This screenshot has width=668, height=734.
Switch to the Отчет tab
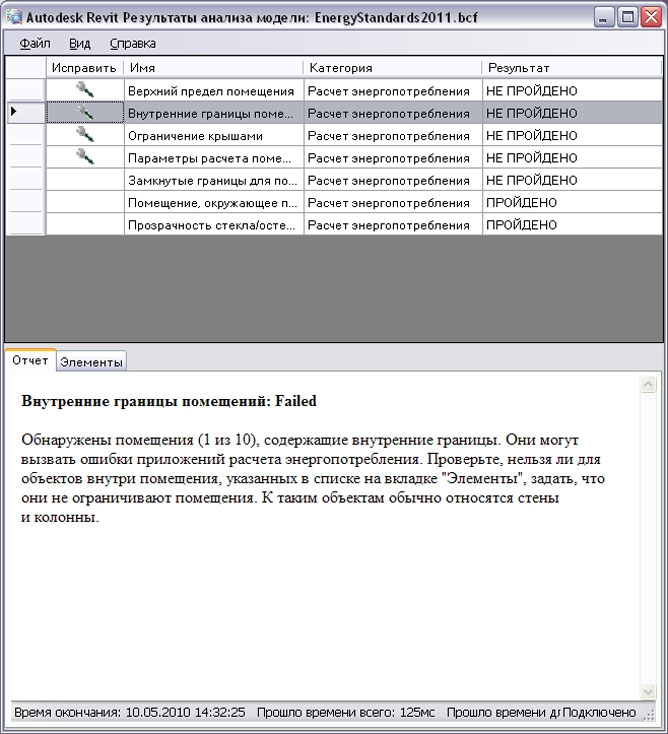[30, 360]
